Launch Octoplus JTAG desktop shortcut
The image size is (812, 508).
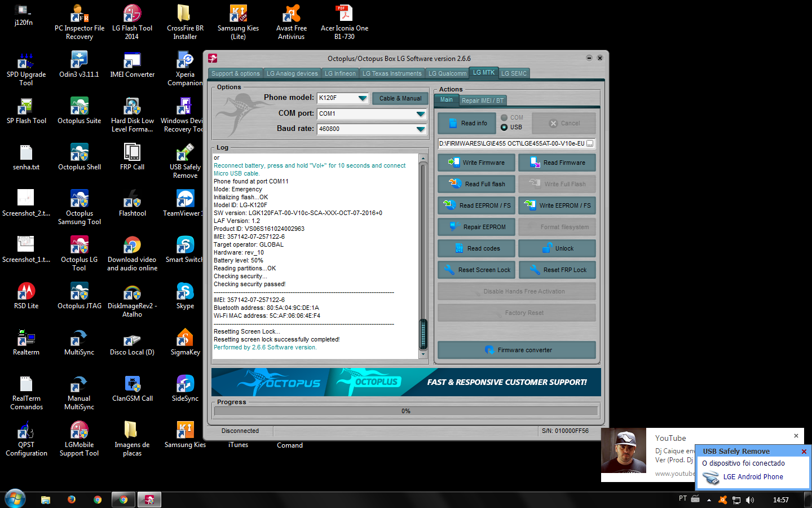79,296
